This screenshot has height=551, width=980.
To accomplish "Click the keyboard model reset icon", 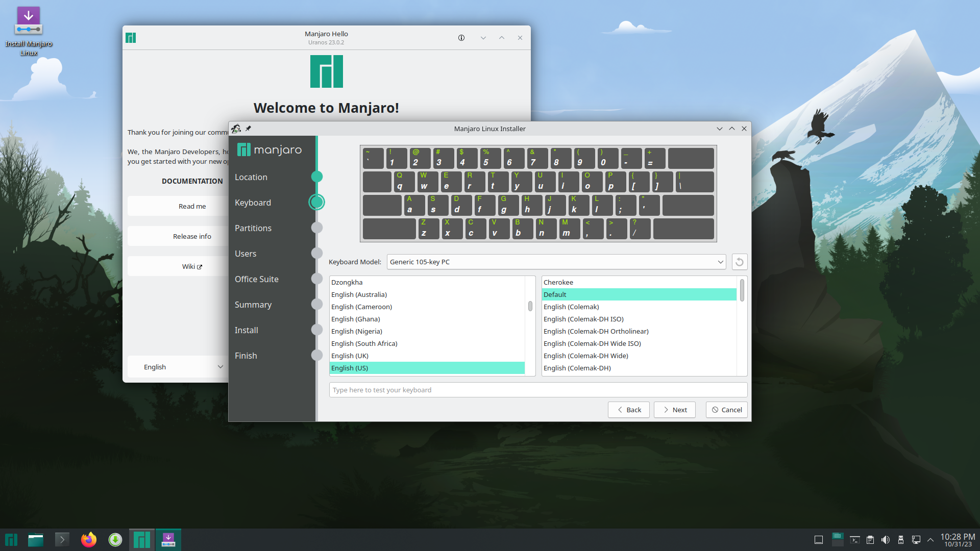I will (x=739, y=262).
